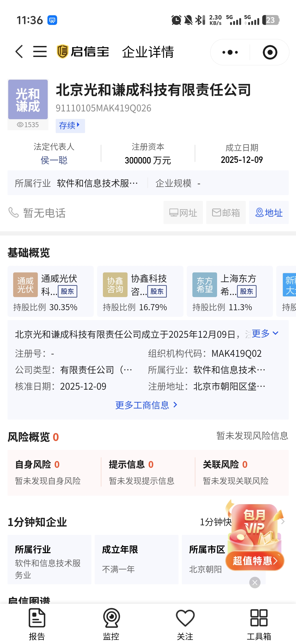Tap the 光和谦成 company logo
Viewport: 296px width, 644px height.
[x=28, y=99]
